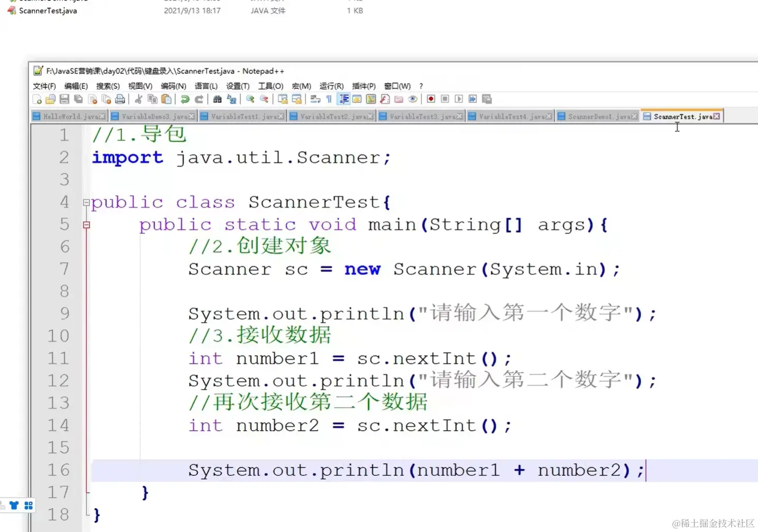Image resolution: width=758 pixels, height=532 pixels.
Task: Close the VariableTest4.java tab
Action: point(549,117)
